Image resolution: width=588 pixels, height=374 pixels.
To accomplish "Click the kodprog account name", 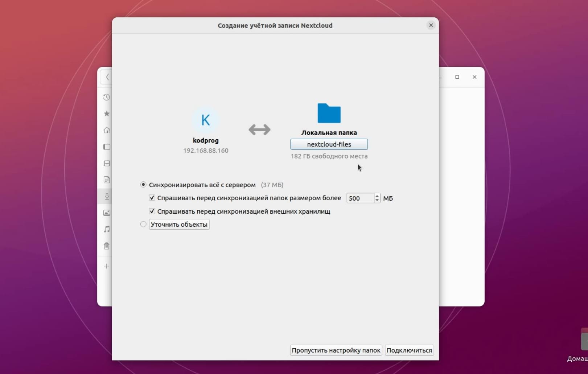I will coord(206,140).
